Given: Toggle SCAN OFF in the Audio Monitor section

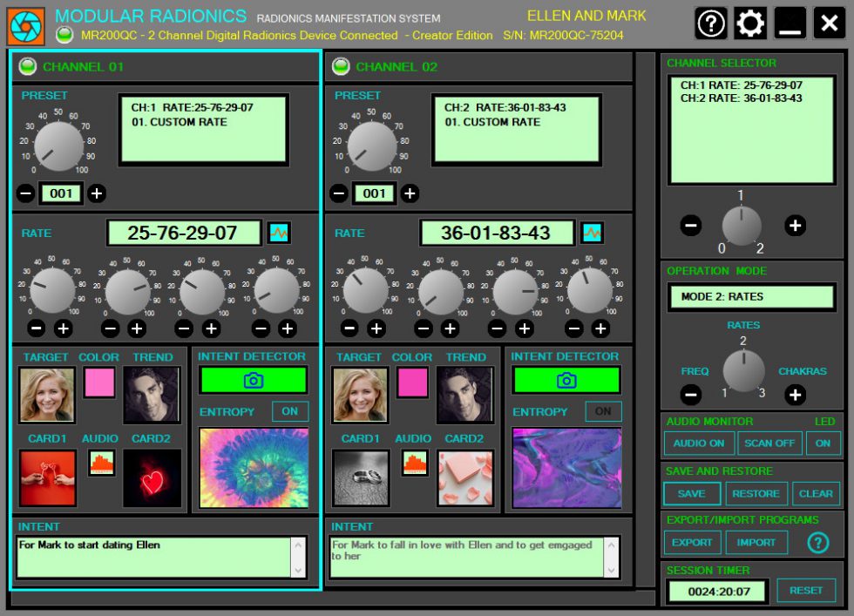Looking at the screenshot, I should point(769,443).
